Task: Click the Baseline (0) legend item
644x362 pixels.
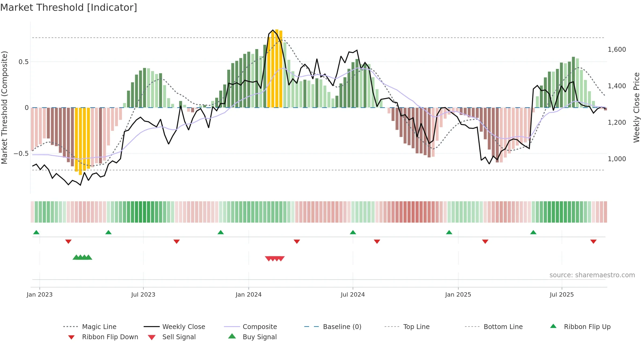Action: click(333, 327)
